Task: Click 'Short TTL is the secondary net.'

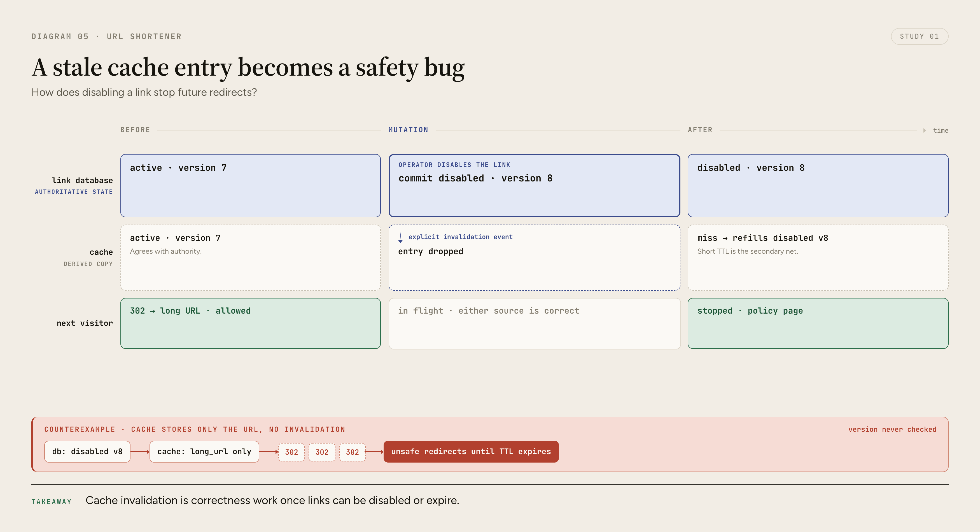Action: [747, 251]
